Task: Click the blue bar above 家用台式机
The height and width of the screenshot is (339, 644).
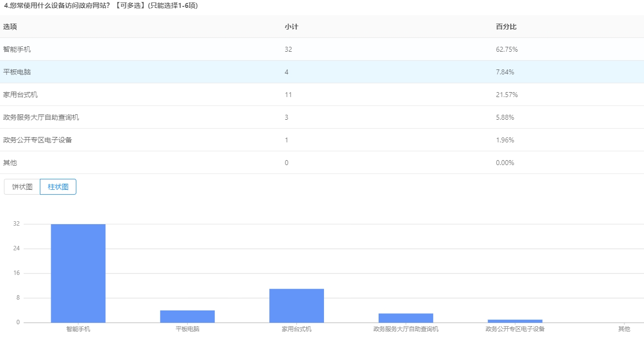Action: [x=296, y=305]
